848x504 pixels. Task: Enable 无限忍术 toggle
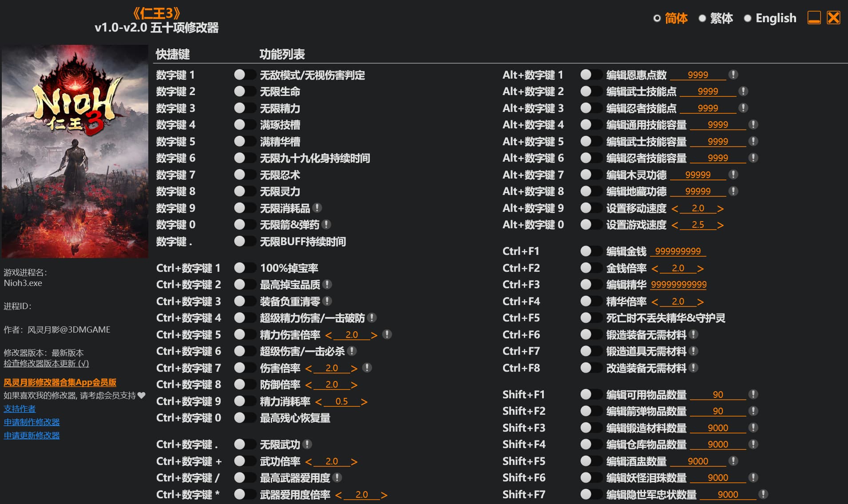[x=245, y=175]
